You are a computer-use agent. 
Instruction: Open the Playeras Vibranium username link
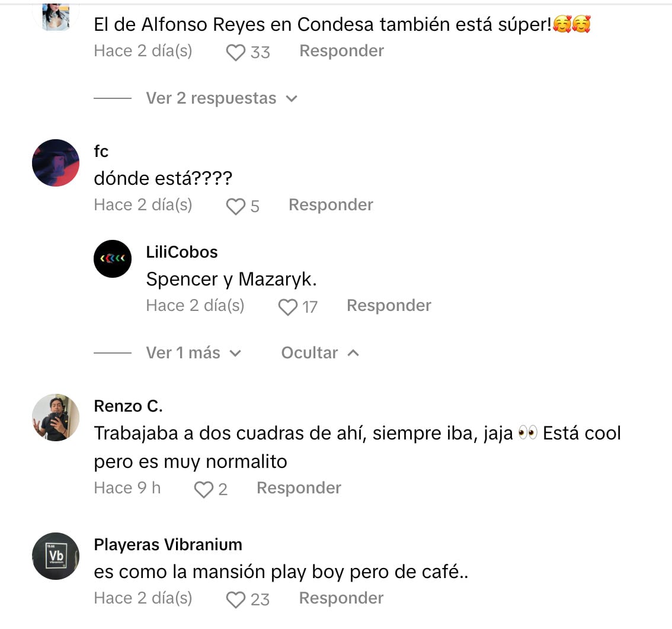(x=168, y=544)
